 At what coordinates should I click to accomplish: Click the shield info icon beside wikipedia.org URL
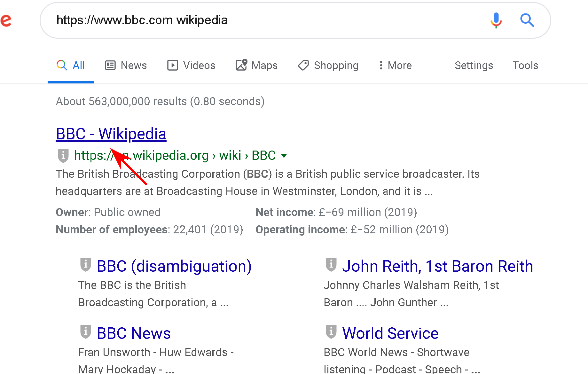pos(63,156)
